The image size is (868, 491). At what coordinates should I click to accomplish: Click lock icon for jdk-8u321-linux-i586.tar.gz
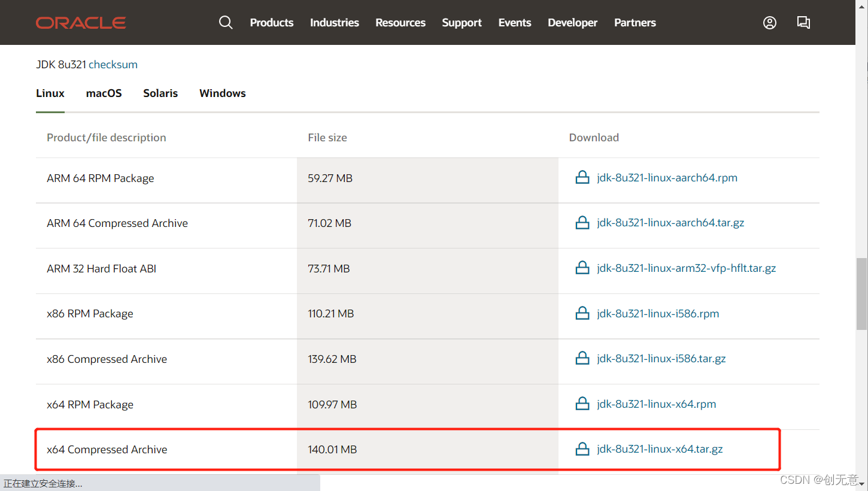pyautogui.click(x=582, y=358)
